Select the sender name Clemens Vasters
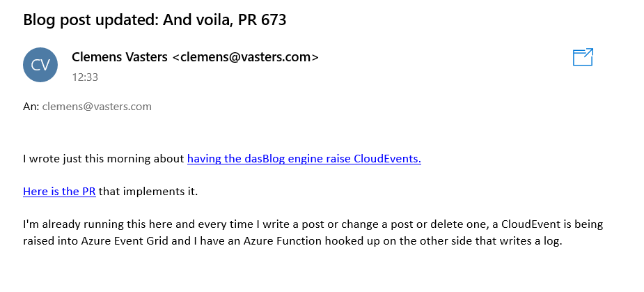This screenshot has height=292, width=644. [120, 57]
